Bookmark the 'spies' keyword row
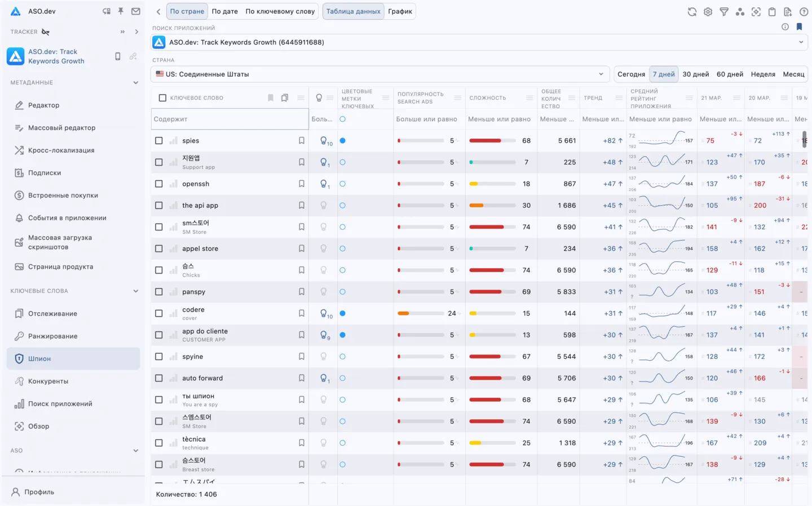Viewport: 812px width, 506px height. pyautogui.click(x=302, y=141)
